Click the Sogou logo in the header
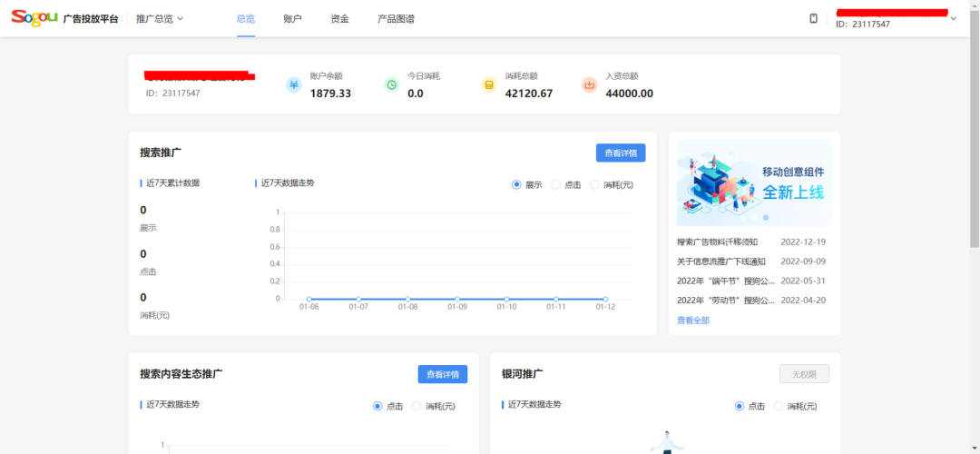Screen dimensions: 980x454 34,18
